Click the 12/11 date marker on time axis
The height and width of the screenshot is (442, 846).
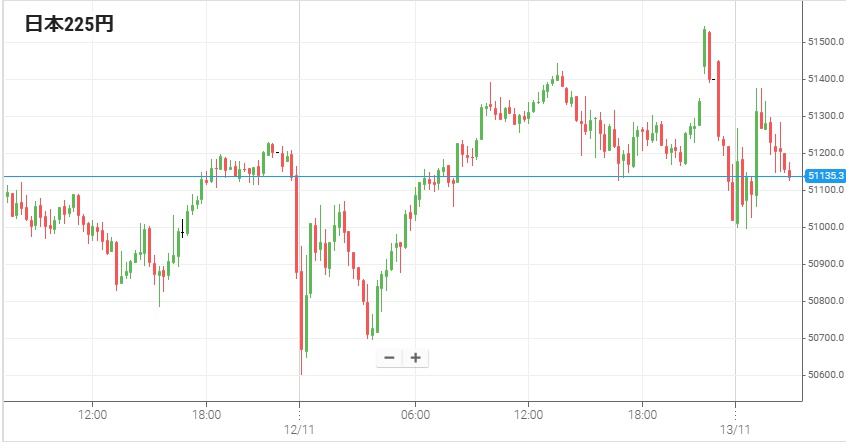[299, 428]
